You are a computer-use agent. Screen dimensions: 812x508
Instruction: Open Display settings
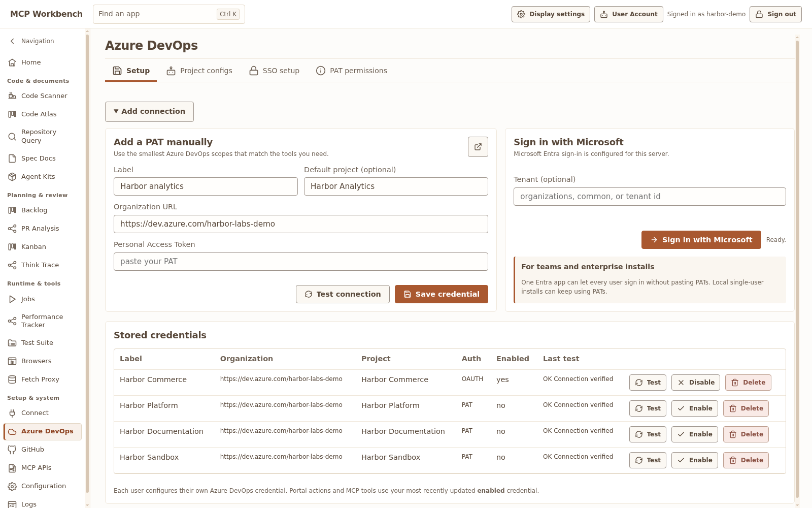point(551,14)
